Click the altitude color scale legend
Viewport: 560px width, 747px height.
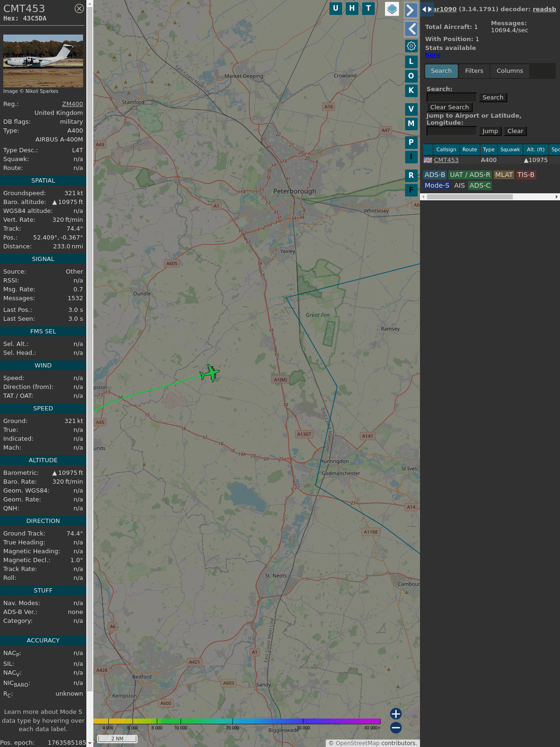click(x=237, y=721)
